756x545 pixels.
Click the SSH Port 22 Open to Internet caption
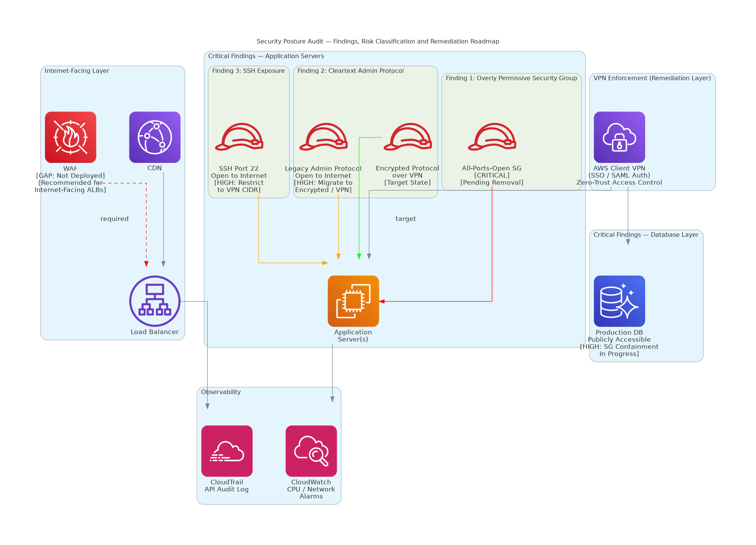pyautogui.click(x=239, y=179)
